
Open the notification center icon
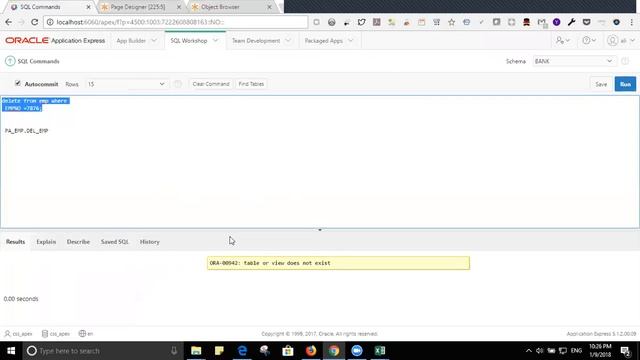[x=625, y=351]
